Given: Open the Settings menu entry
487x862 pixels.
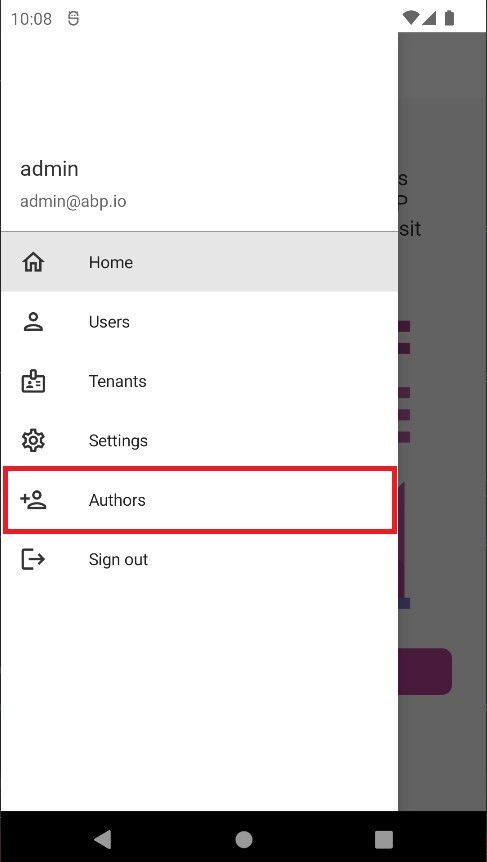Looking at the screenshot, I should coord(199,440).
